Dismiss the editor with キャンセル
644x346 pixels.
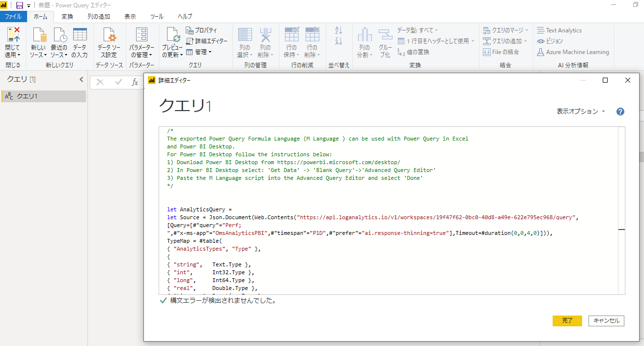pyautogui.click(x=606, y=320)
